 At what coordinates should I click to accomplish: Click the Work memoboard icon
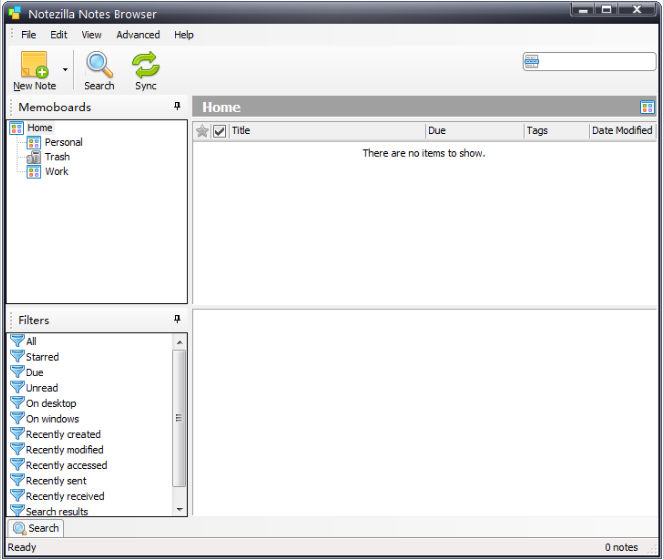coord(34,172)
